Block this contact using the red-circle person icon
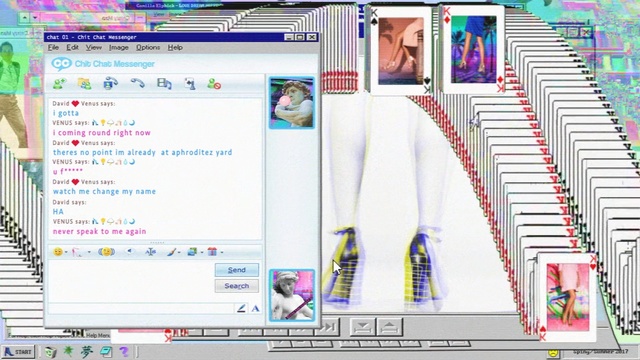 214,84
